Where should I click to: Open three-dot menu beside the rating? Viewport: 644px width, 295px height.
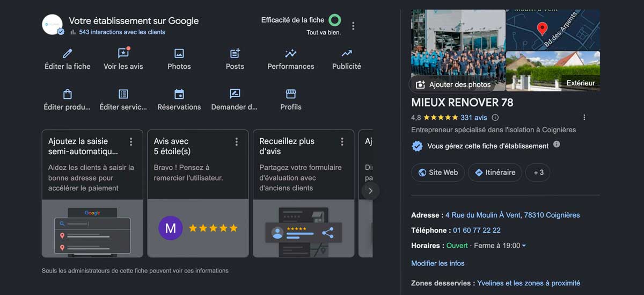pos(584,118)
